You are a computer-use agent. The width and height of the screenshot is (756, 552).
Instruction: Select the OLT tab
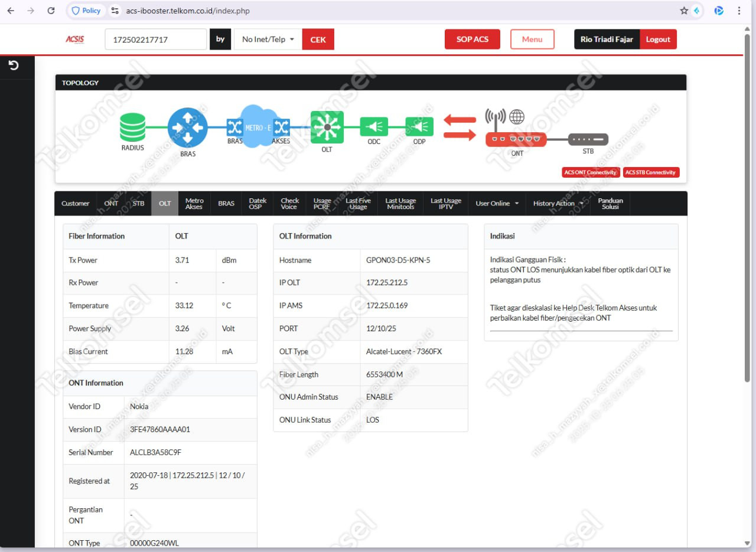tap(165, 204)
